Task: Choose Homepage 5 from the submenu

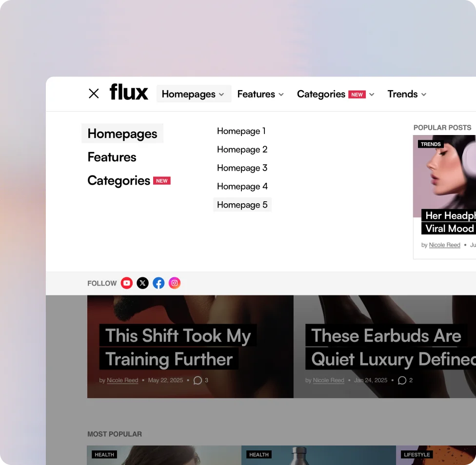Action: 242,205
